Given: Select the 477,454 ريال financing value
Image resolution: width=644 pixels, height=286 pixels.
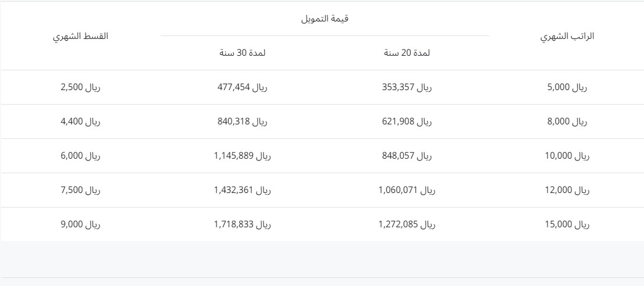Looking at the screenshot, I should pos(243,87).
